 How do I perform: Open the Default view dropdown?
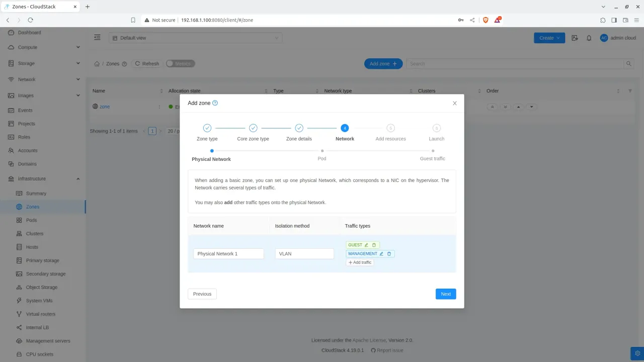point(195,38)
